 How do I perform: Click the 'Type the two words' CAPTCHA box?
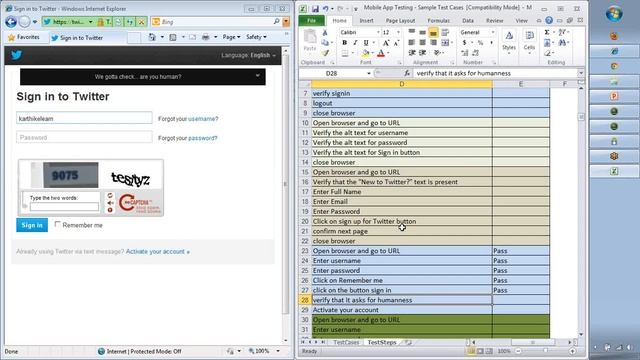coord(64,207)
